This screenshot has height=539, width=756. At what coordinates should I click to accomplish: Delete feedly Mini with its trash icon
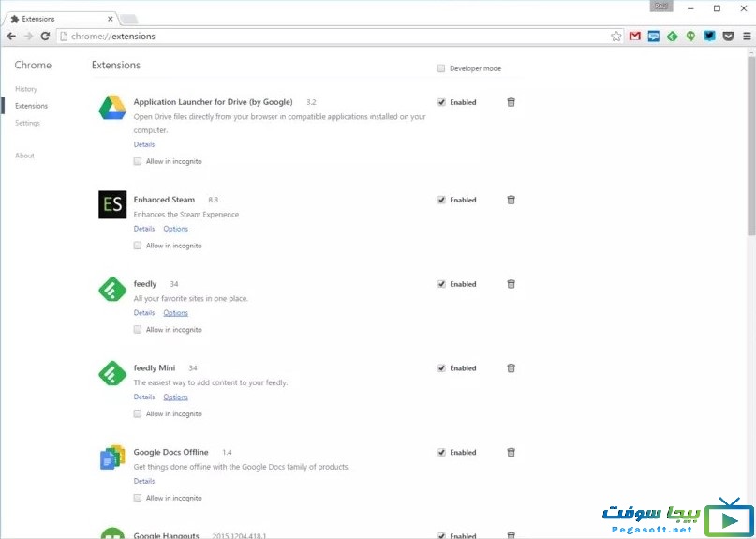tap(511, 368)
